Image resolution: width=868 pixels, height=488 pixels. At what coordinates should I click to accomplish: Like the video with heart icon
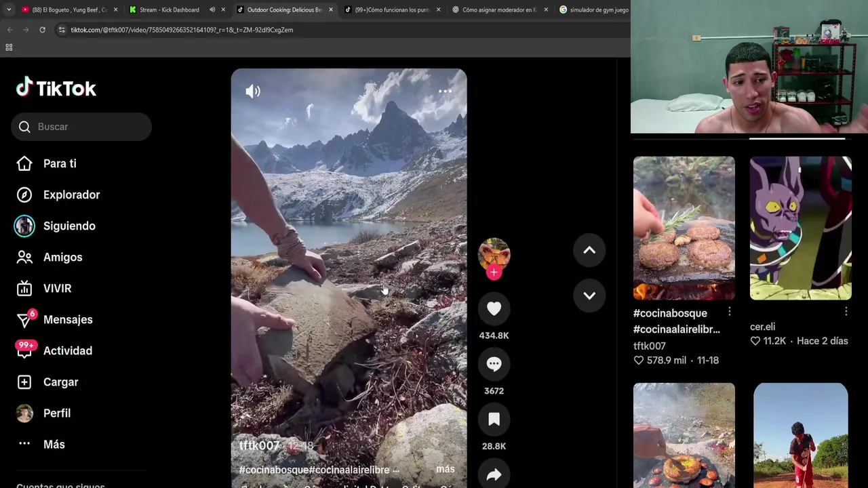494,309
